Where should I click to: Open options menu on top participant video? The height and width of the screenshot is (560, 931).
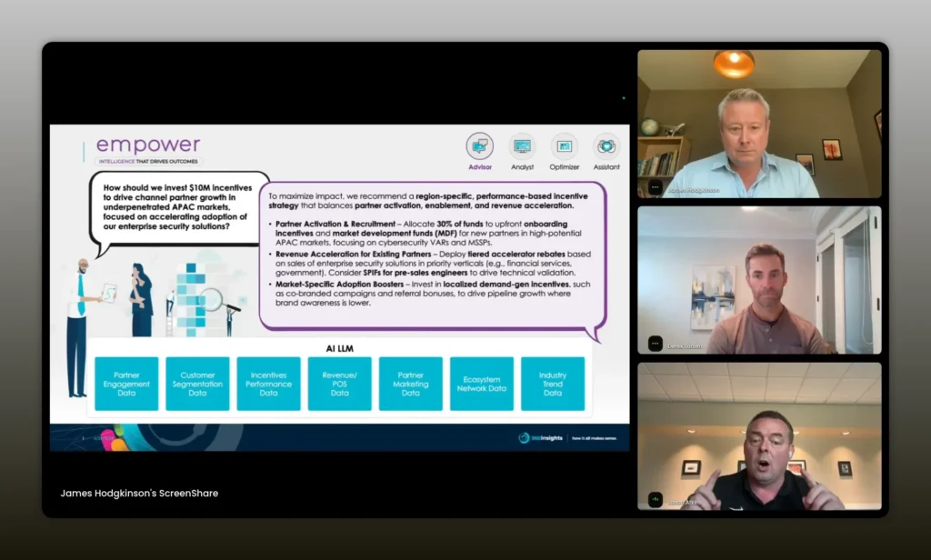655,187
